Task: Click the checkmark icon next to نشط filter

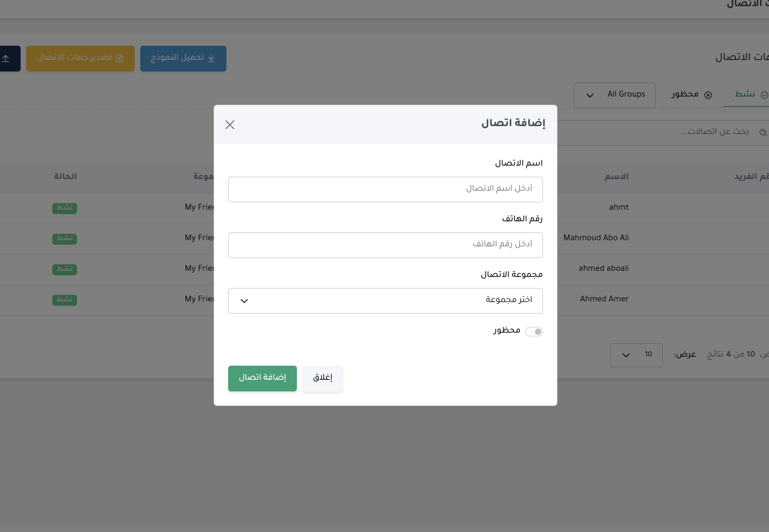Action: (x=764, y=95)
